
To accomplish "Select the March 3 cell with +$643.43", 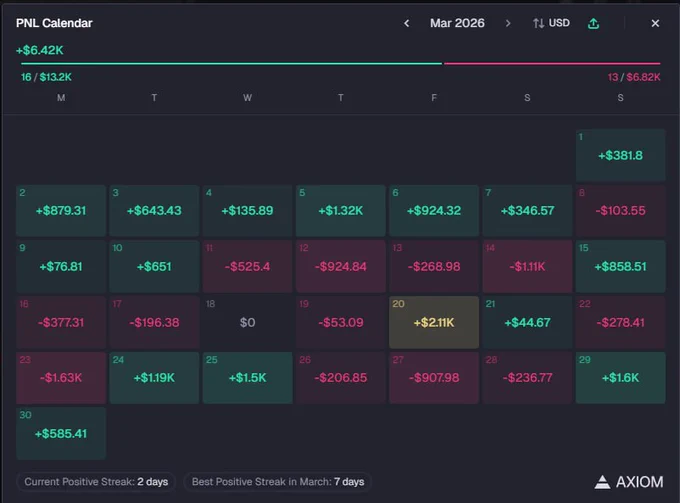I will [154, 211].
